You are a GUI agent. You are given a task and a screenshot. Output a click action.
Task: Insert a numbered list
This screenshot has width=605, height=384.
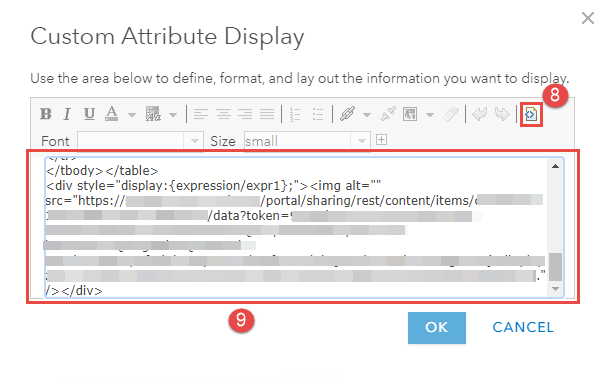[x=295, y=114]
